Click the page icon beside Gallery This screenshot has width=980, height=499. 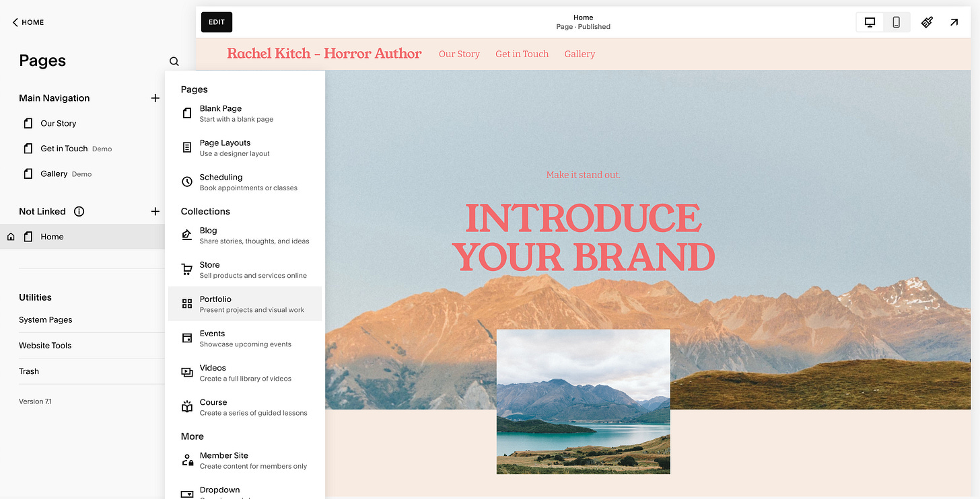(28, 174)
